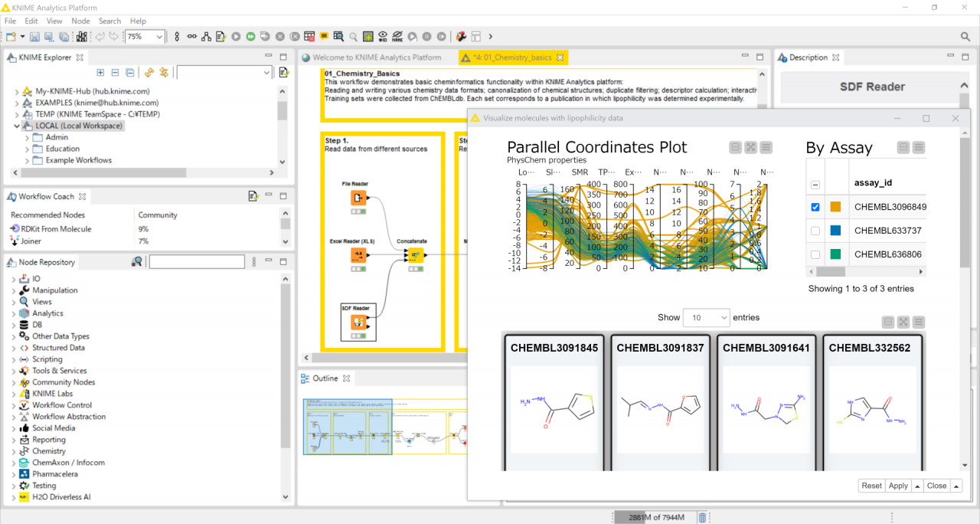This screenshot has width=980, height=524.
Task: Click the Reset button in view dialog
Action: (871, 486)
